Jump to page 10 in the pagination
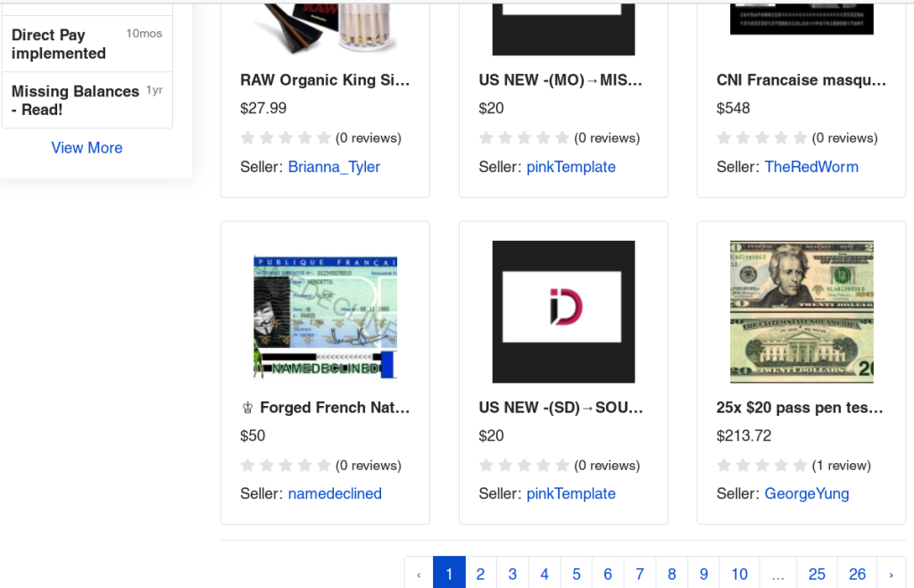This screenshot has height=588, width=914. [739, 574]
